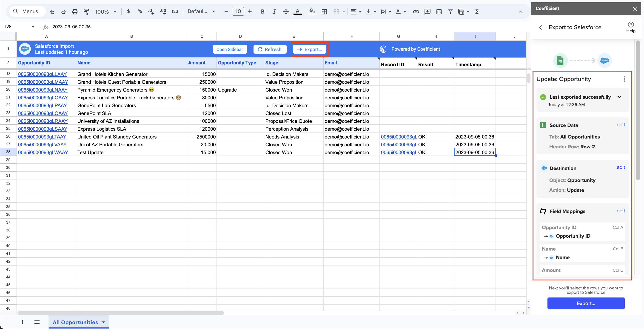Open the 123 more formats menu
Viewport: 644px width, 329px height.
(175, 11)
